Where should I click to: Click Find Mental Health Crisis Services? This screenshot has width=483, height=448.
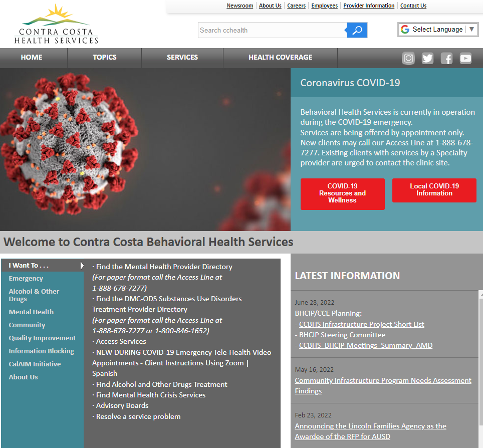point(151,395)
